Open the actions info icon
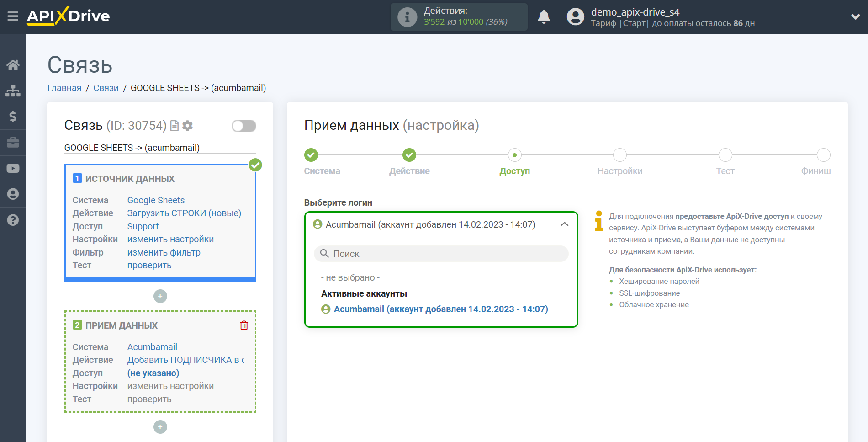 coord(407,17)
